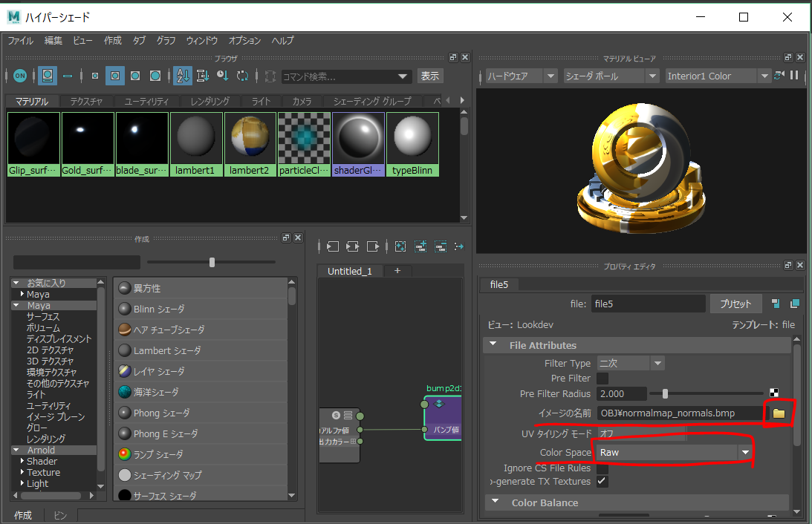Screen dimensions: 812x524
Task: Select 2D テクスチャ in the create tree
Action: coord(50,350)
